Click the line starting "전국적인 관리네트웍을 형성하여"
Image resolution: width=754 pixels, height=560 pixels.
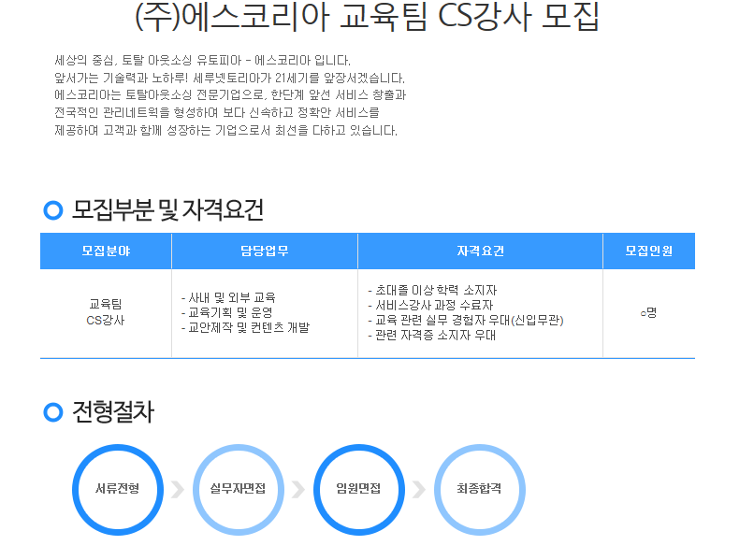point(217,112)
